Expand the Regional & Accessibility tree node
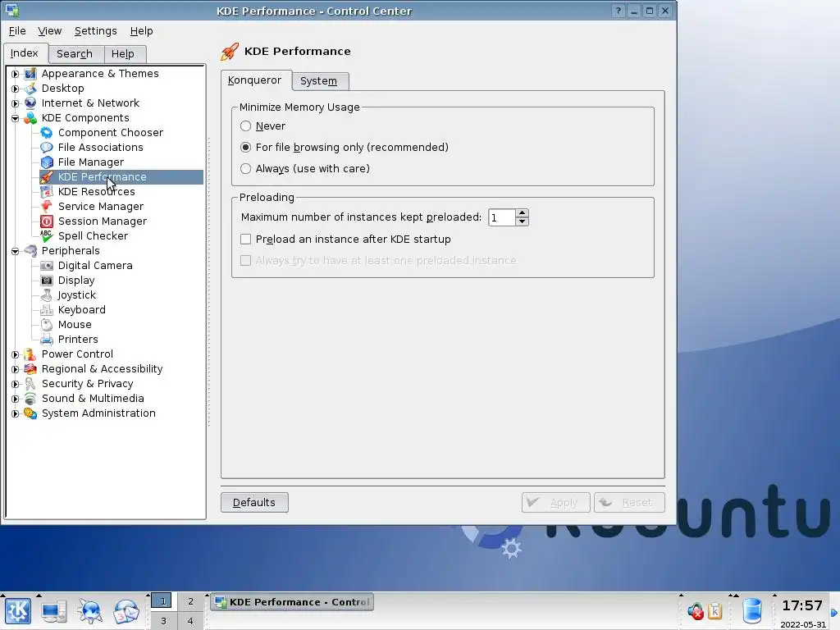 coord(15,369)
